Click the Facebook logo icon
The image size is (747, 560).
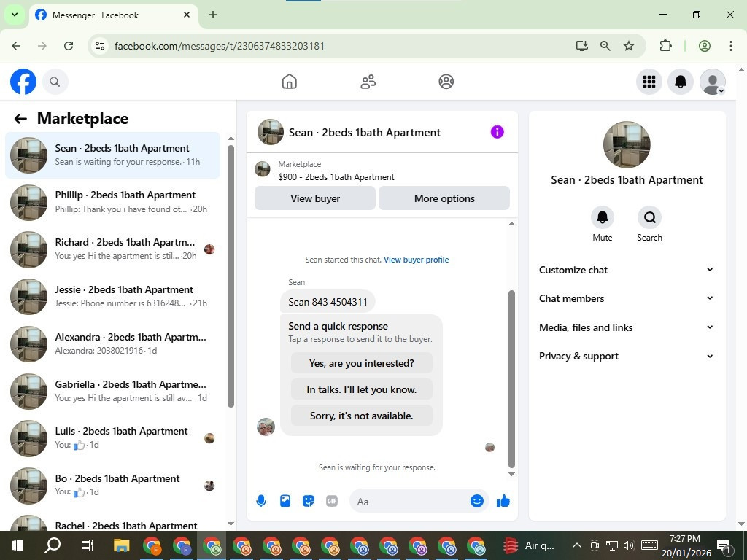(x=23, y=82)
